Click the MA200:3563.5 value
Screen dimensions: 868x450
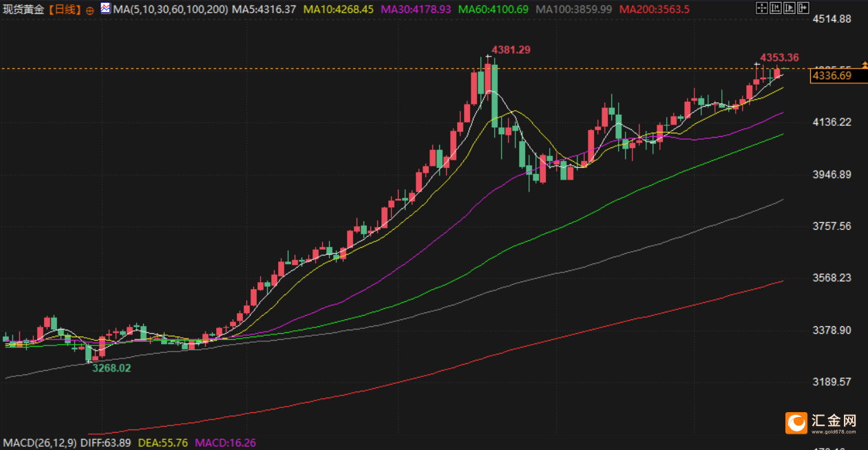click(x=655, y=10)
